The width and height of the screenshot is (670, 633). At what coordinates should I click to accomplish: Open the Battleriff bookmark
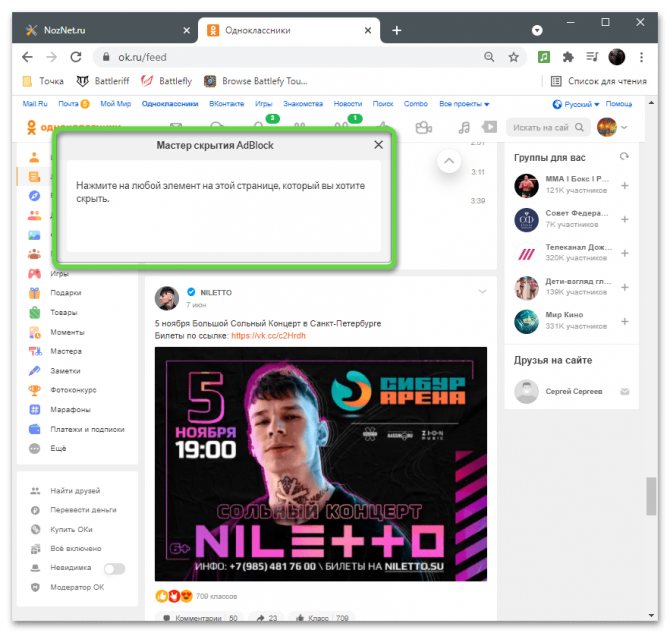pos(103,81)
